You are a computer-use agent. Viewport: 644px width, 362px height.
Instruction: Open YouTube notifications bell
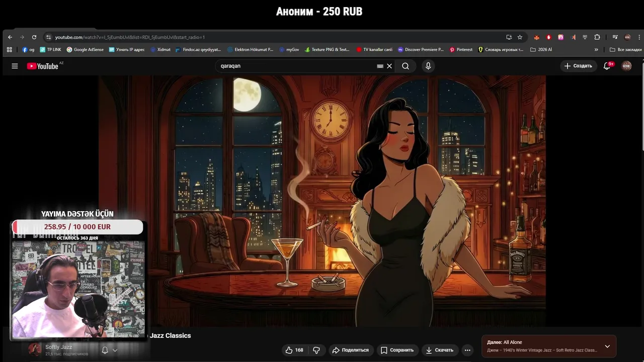pyautogui.click(x=607, y=66)
